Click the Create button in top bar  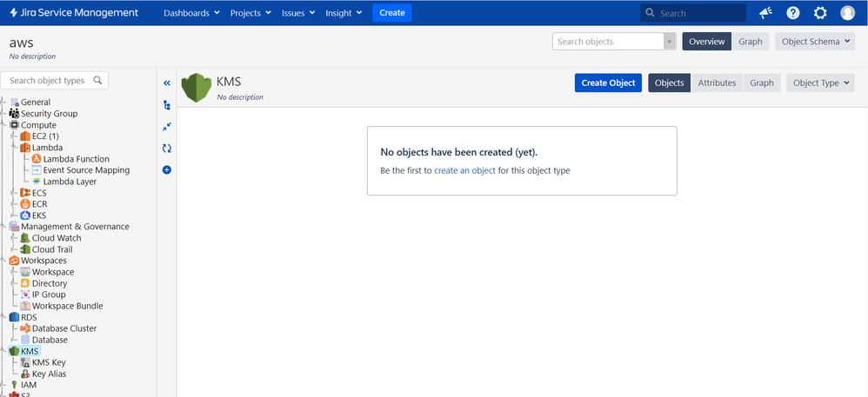[x=392, y=13]
